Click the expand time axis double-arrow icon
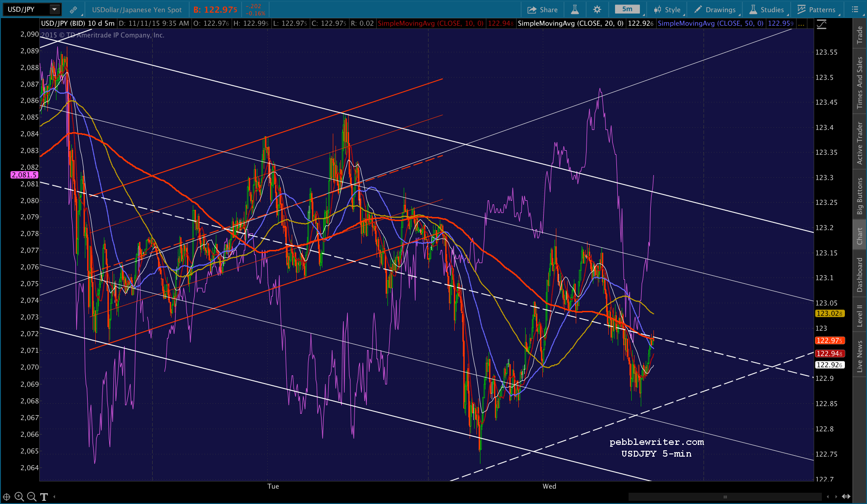This screenshot has height=504, width=867. click(846, 497)
